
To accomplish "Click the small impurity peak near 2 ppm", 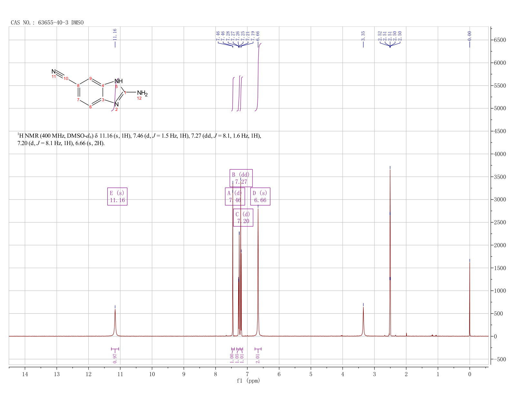I will click(x=406, y=334).
